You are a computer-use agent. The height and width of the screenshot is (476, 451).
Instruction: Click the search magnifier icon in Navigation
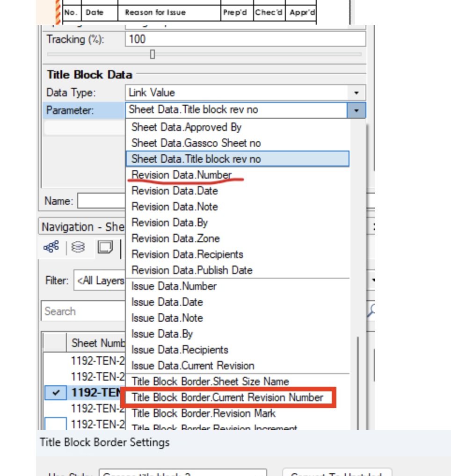371,310
